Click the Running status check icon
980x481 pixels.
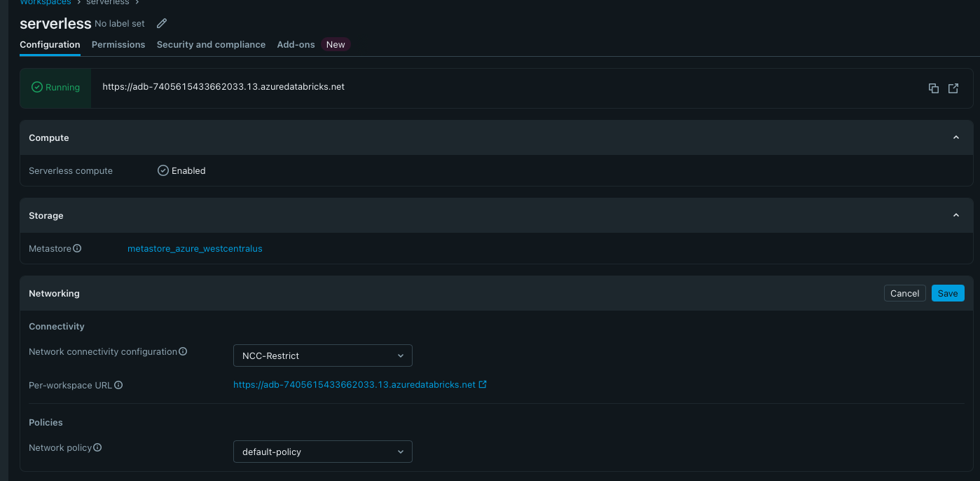tap(37, 88)
